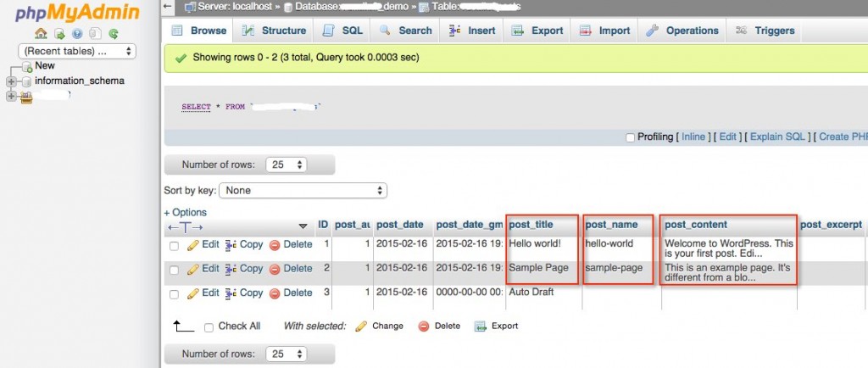This screenshot has width=868, height=368.
Task: Click the Copy icon for row 1
Action: [231, 245]
